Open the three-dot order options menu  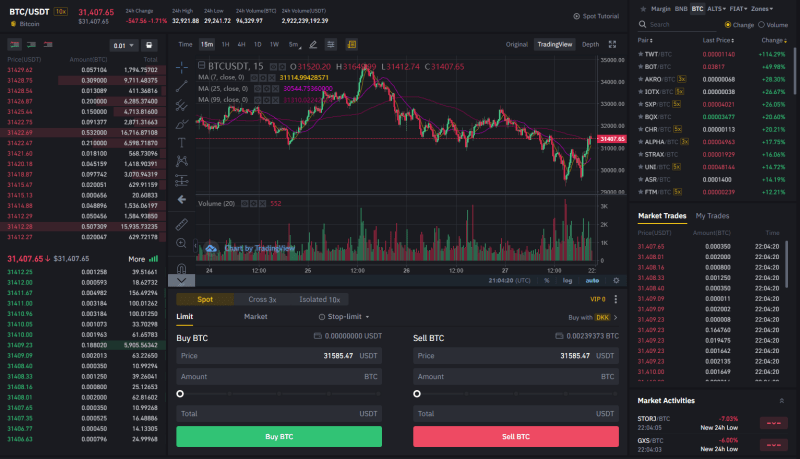[615, 299]
